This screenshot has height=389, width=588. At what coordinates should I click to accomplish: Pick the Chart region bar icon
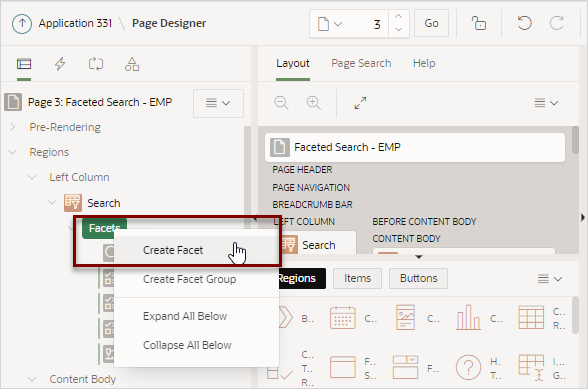tap(468, 318)
